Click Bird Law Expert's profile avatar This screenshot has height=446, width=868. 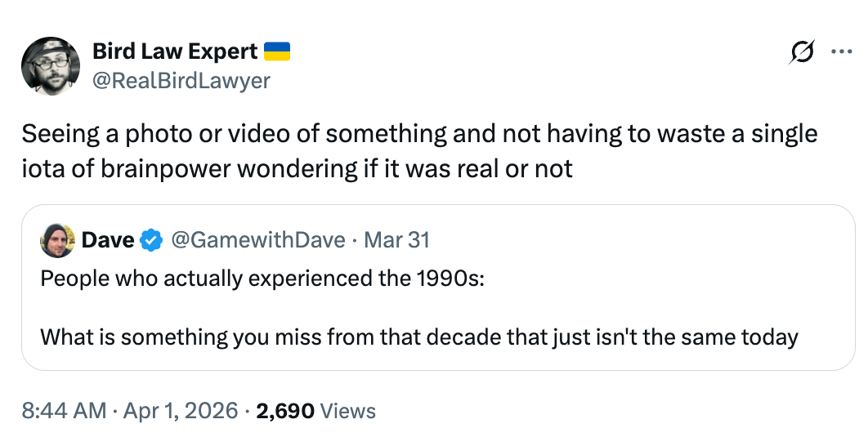[x=50, y=66]
